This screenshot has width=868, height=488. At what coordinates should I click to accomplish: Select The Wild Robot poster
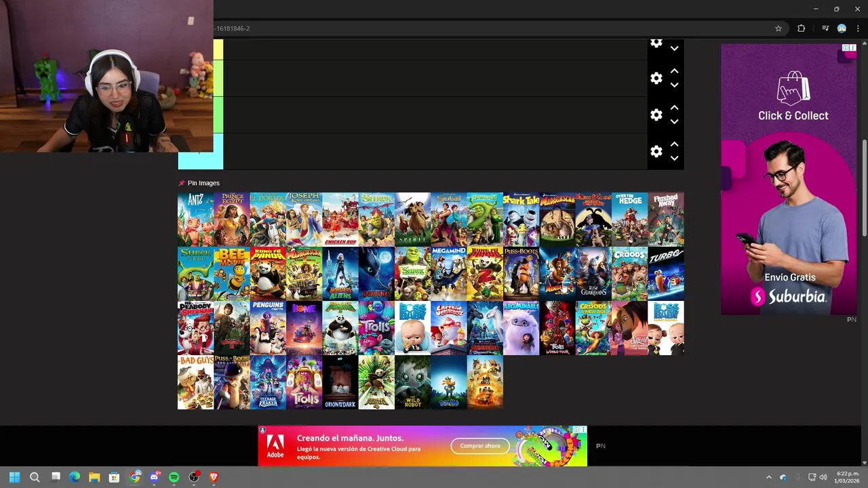[x=412, y=382]
